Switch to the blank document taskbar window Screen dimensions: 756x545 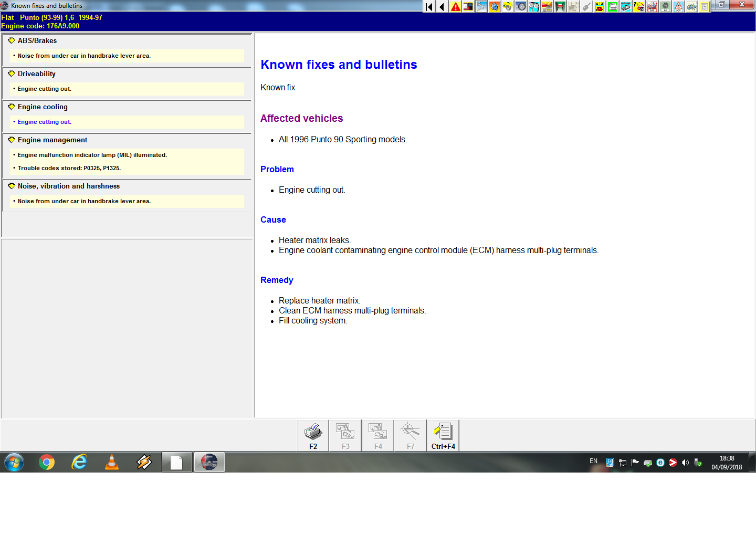pyautogui.click(x=177, y=462)
